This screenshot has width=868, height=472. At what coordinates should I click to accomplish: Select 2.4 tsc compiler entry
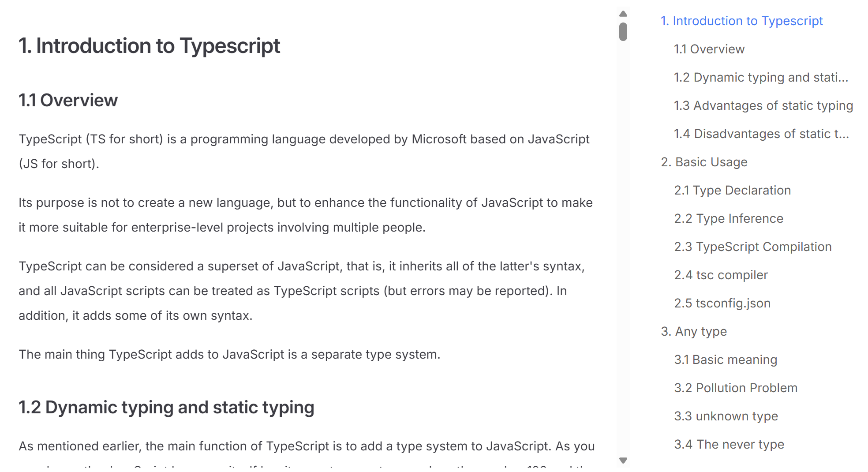721,275
